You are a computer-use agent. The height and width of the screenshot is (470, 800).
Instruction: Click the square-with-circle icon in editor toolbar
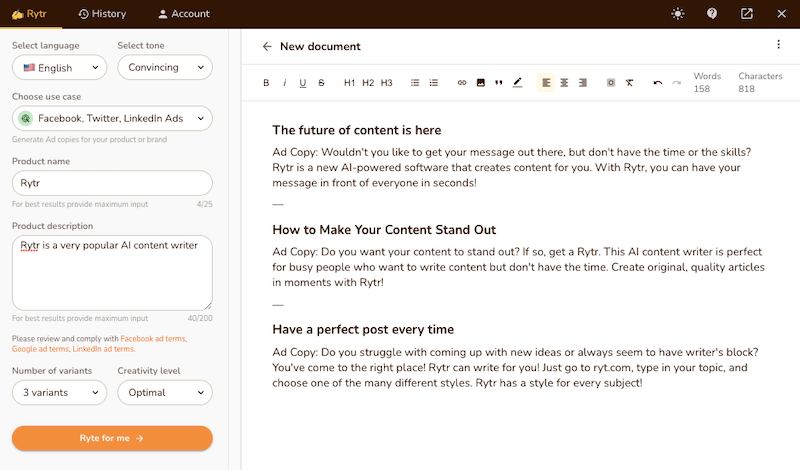(x=611, y=83)
